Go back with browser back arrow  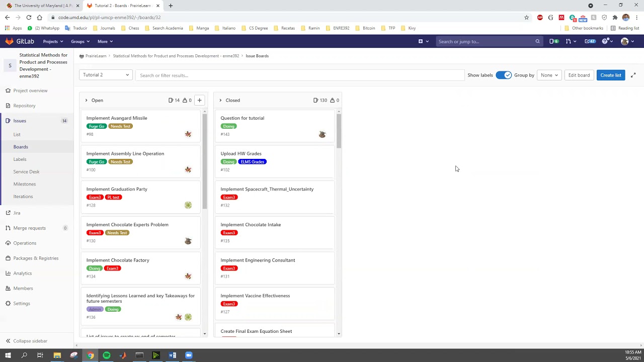tap(7, 17)
